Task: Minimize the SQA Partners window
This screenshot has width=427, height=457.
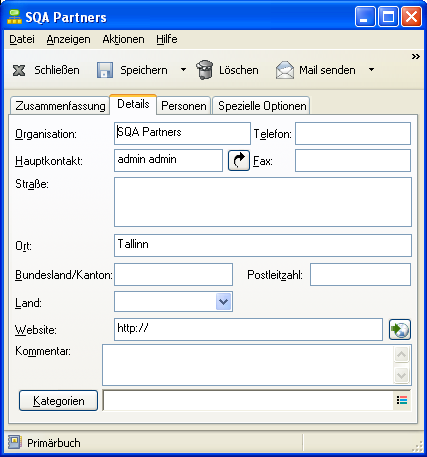Action: tap(365, 17)
